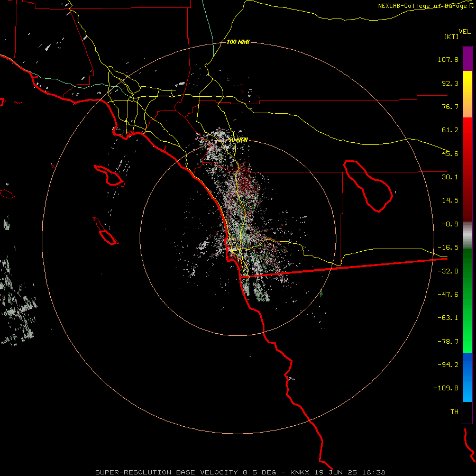Select the 45.6 velocity scale label
Viewport: 476px width, 476px height.
click(450, 153)
